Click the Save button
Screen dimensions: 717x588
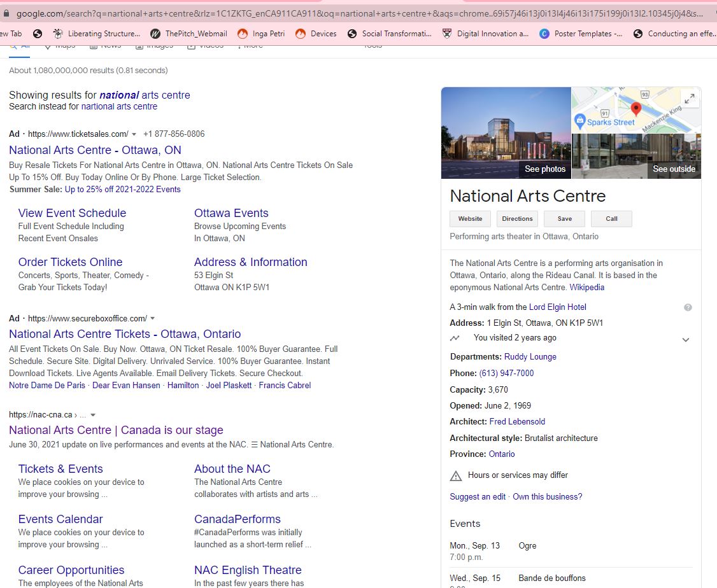[564, 219]
